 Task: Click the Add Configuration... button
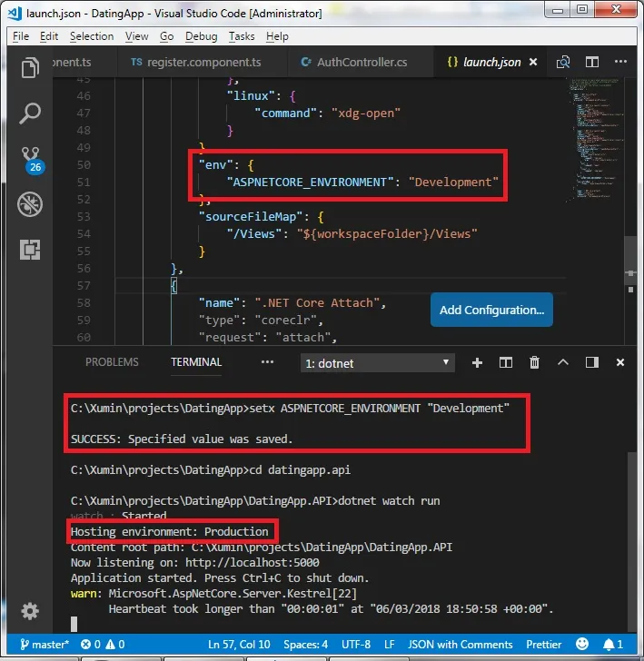point(491,310)
